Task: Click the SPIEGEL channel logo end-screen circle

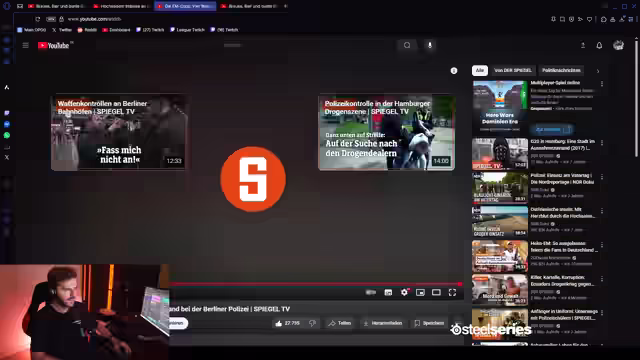Action: click(x=253, y=179)
